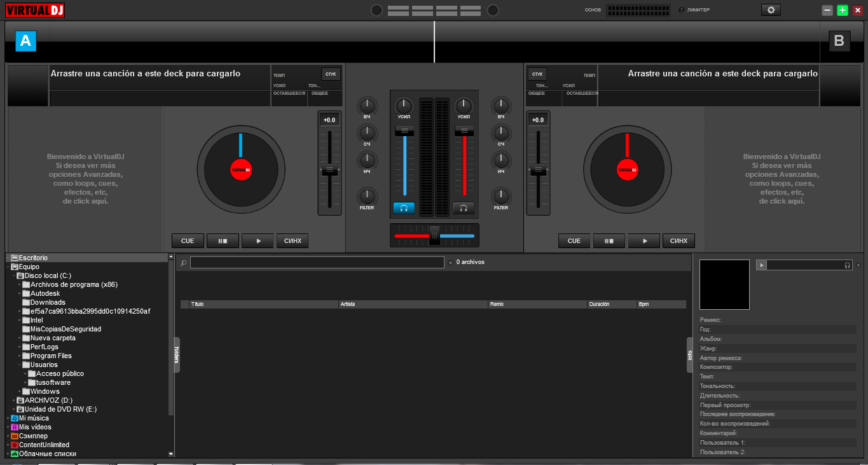Click the search magnifier icon

click(183, 263)
